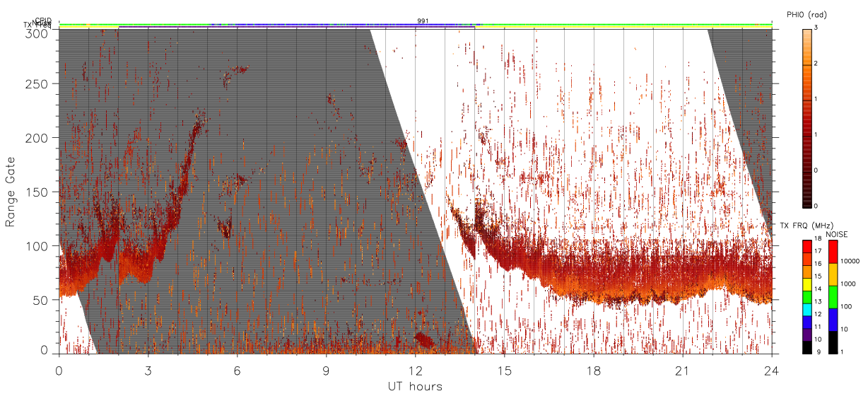The height and width of the screenshot is (401, 868).
Task: Click the 'UT hours' x-axis title
Action: pyautogui.click(x=414, y=386)
